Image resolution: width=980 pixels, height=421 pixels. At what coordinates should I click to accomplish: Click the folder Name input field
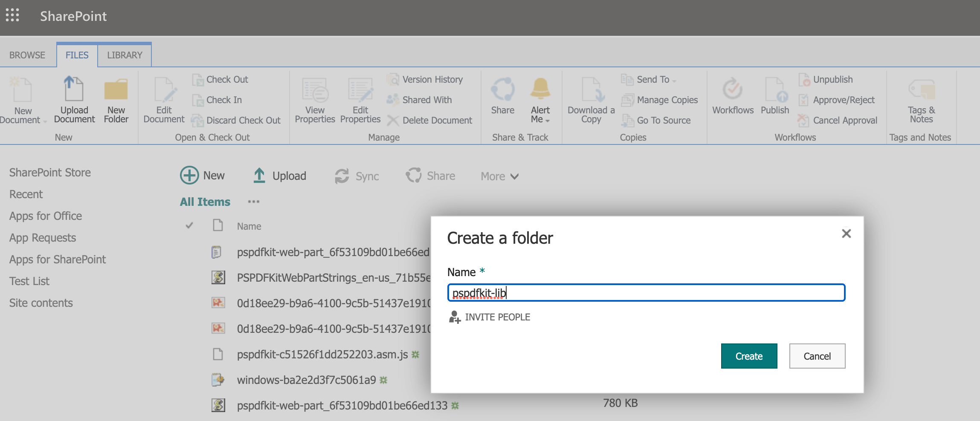coord(646,293)
